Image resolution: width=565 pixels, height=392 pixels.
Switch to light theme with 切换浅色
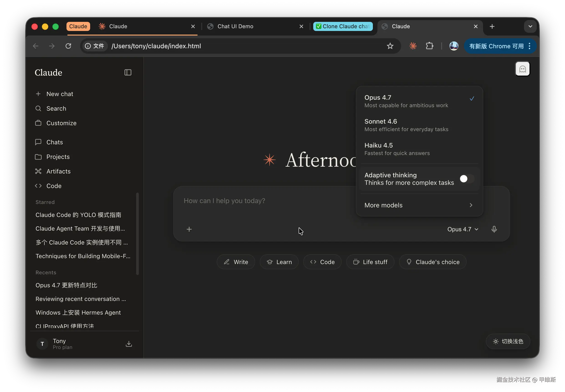tap(508, 341)
